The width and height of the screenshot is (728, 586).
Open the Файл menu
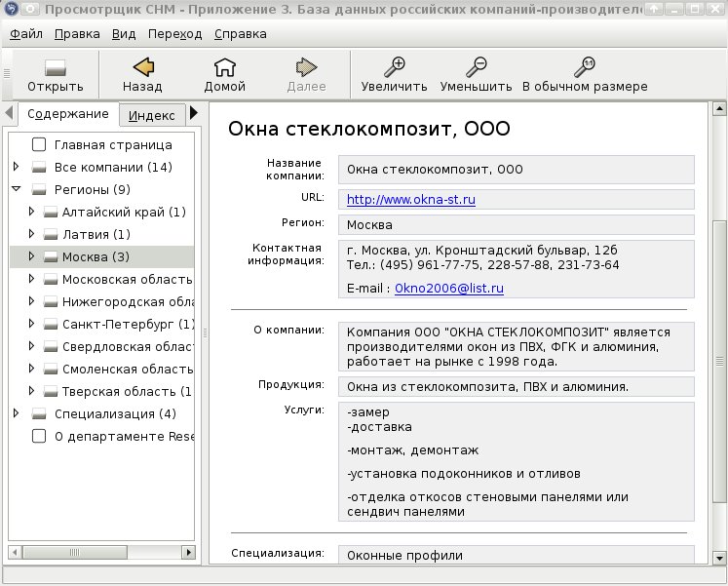26,34
